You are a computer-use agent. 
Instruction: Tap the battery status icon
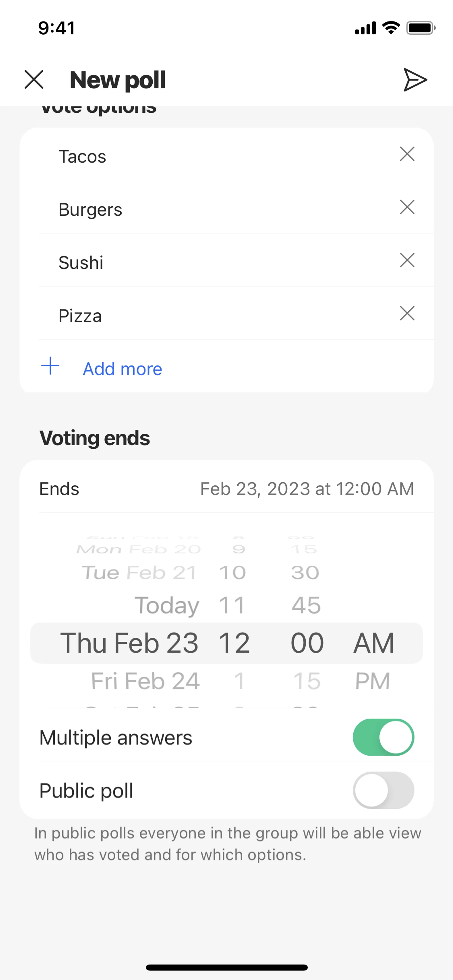click(421, 28)
